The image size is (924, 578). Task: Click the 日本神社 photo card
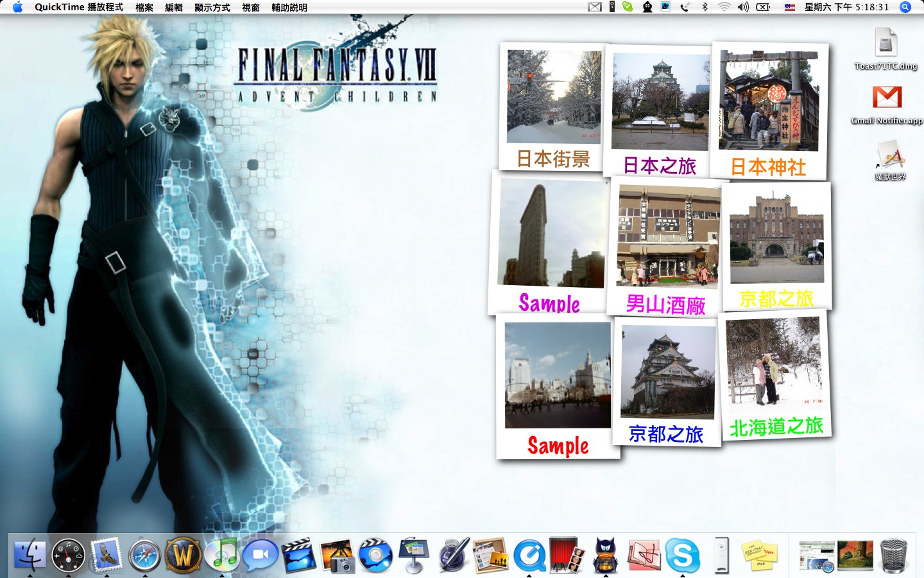point(769,111)
